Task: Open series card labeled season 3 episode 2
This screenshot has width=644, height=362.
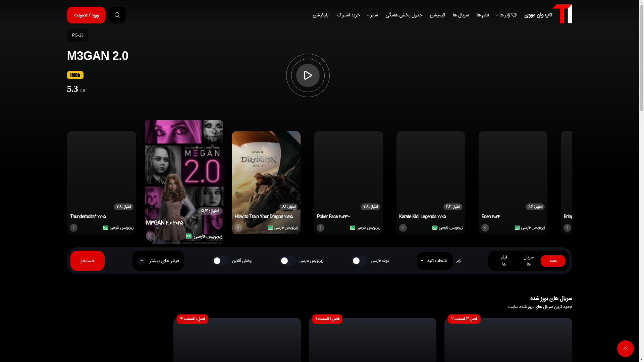Action: (x=508, y=340)
